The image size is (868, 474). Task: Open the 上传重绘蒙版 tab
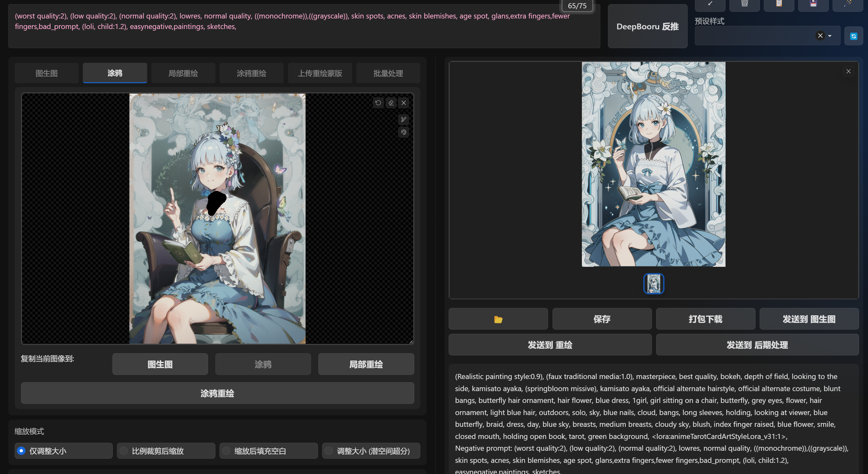tap(320, 73)
